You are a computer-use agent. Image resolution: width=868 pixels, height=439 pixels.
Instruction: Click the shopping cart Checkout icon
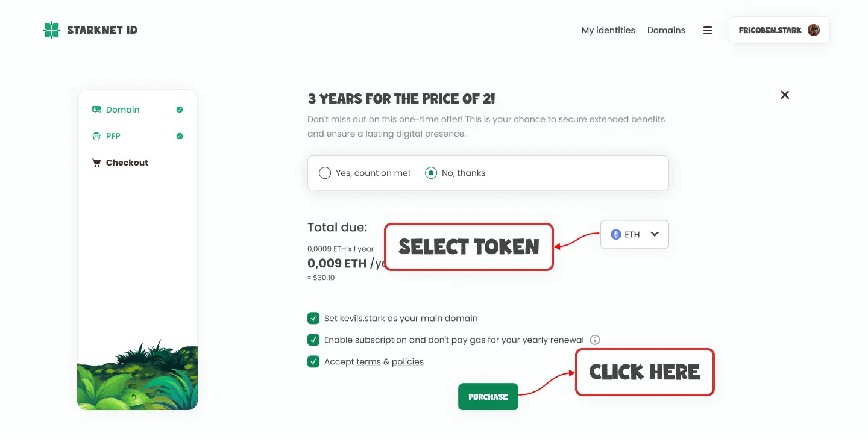point(96,163)
